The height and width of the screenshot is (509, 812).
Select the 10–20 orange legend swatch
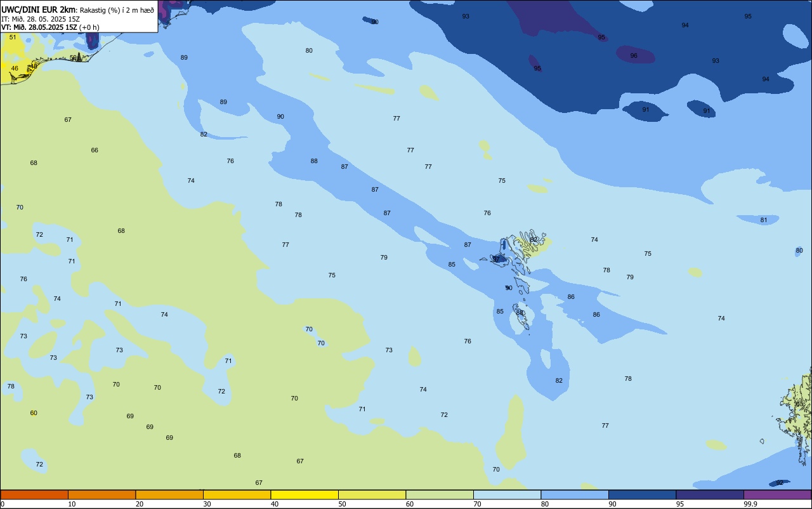(x=101, y=494)
